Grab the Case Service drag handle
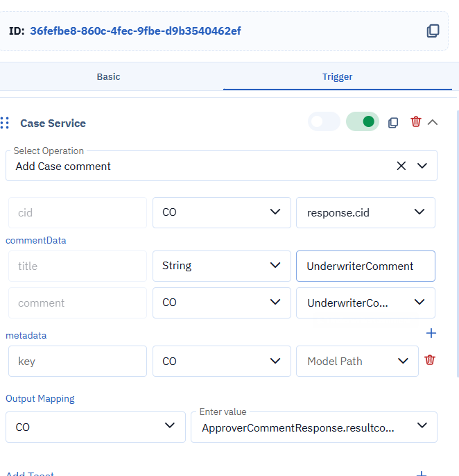The image size is (459, 476). point(5,123)
